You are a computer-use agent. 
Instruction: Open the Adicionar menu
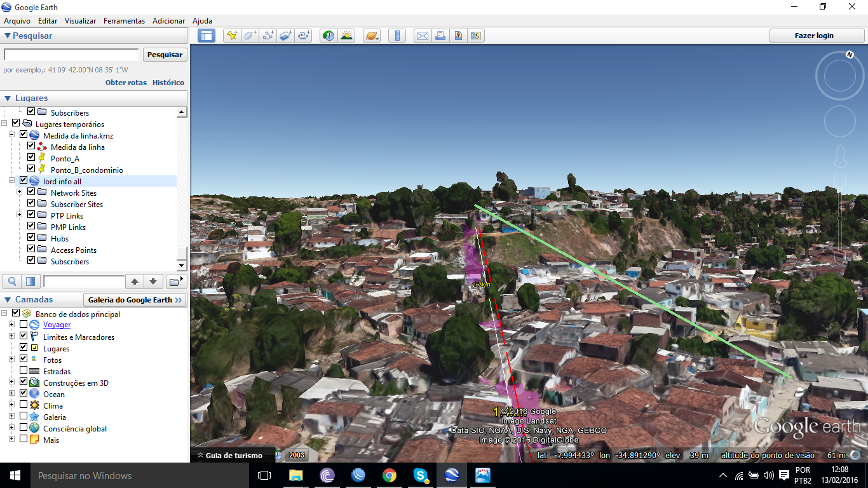[x=169, y=21]
